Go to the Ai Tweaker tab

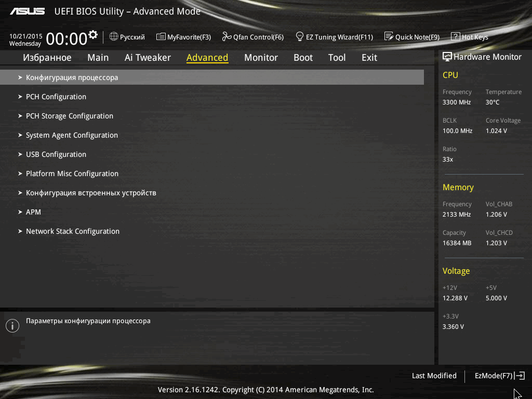coord(148,58)
